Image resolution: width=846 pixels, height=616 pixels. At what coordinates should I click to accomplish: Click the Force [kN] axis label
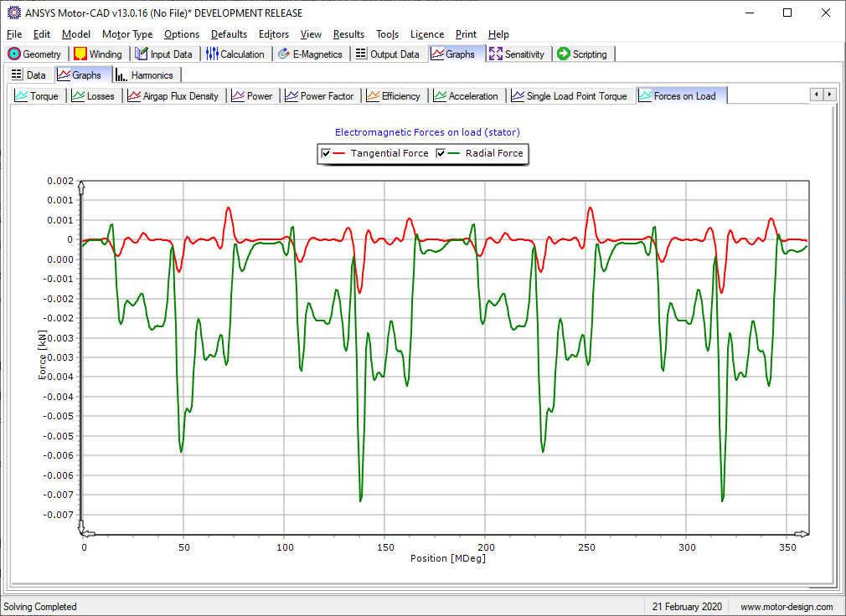tap(43, 354)
